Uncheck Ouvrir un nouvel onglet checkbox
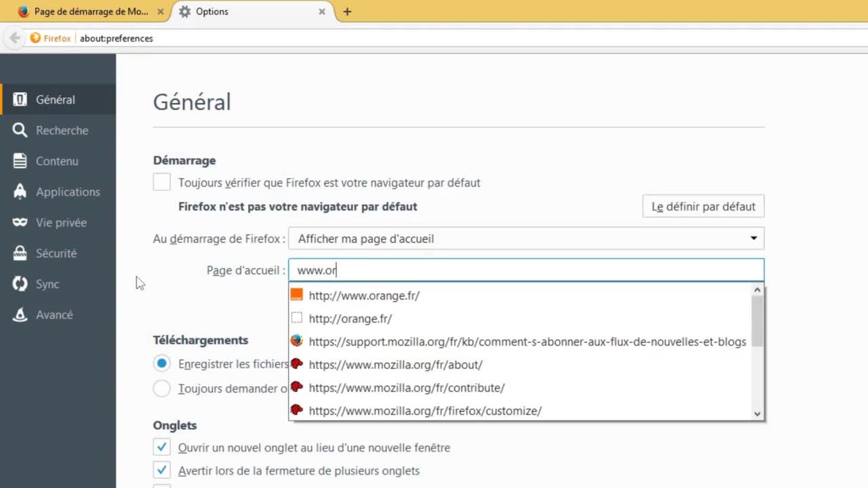This screenshot has width=868, height=488. (161, 447)
